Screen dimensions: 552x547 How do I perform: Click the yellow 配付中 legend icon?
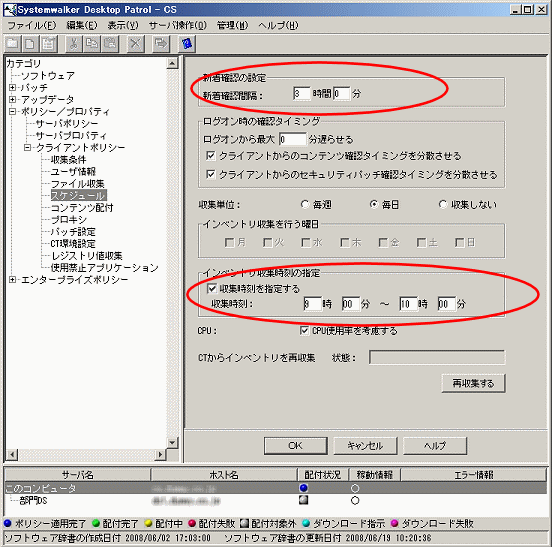pyautogui.click(x=148, y=523)
